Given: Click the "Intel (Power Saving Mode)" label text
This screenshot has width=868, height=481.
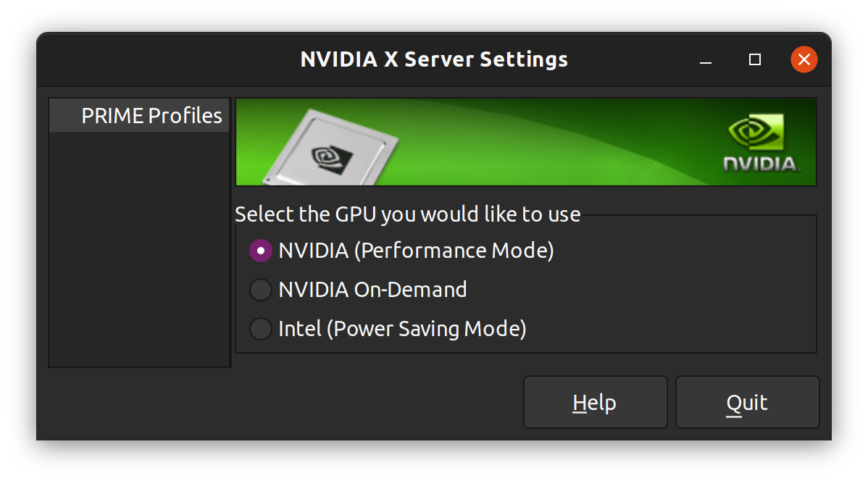Looking at the screenshot, I should click(402, 329).
